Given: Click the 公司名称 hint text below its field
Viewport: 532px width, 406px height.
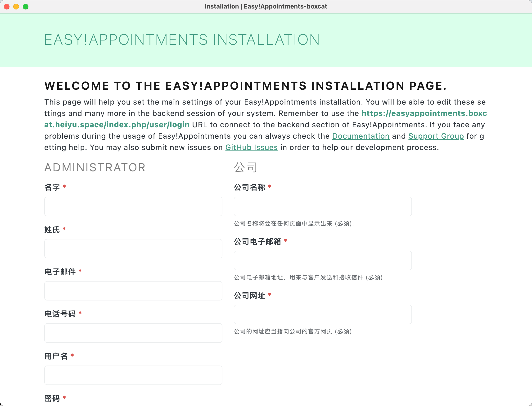Looking at the screenshot, I should click(x=294, y=223).
